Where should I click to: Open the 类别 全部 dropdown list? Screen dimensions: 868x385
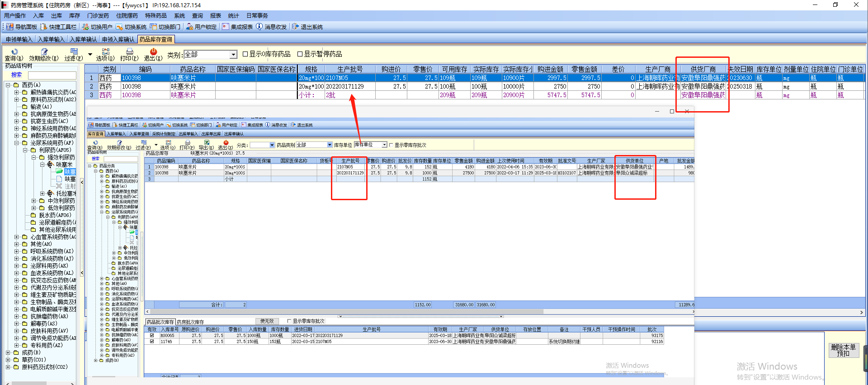pos(233,55)
